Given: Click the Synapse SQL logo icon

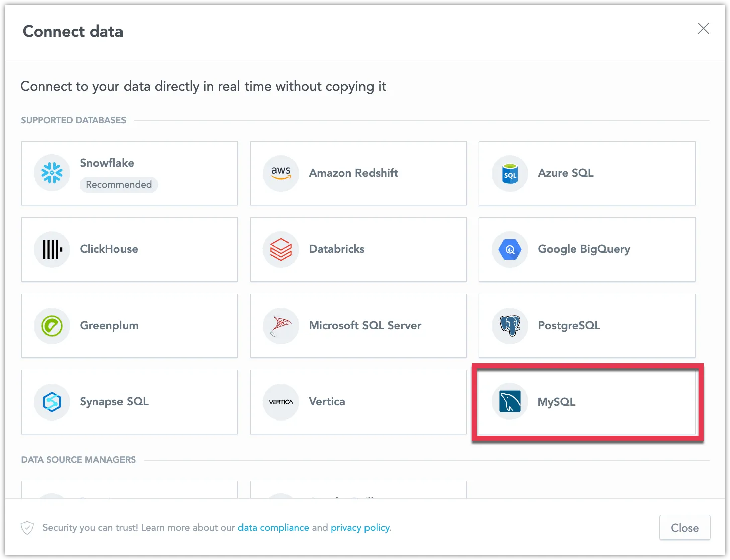Looking at the screenshot, I should [x=52, y=401].
